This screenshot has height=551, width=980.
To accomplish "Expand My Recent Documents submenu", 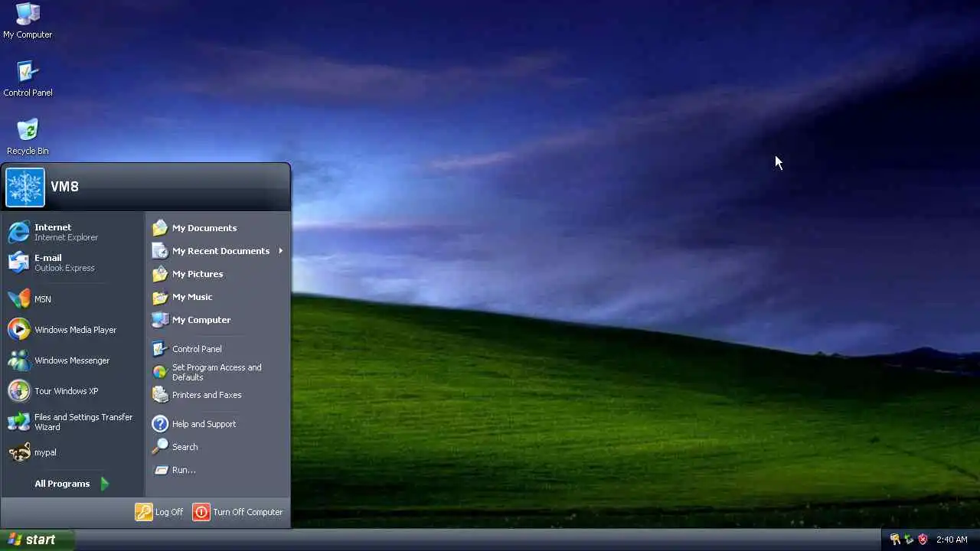I will coord(217,251).
